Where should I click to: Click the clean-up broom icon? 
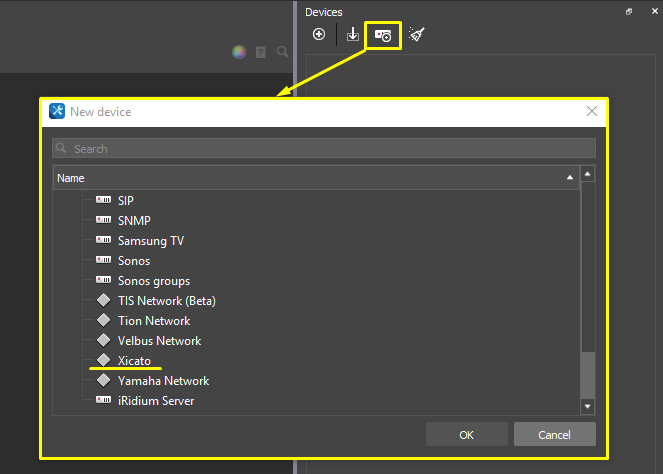[416, 35]
